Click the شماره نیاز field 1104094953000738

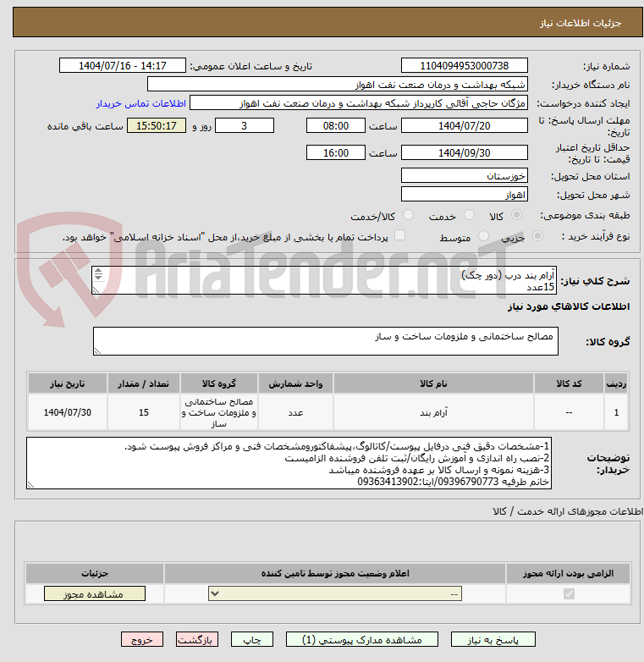pyautogui.click(x=465, y=65)
